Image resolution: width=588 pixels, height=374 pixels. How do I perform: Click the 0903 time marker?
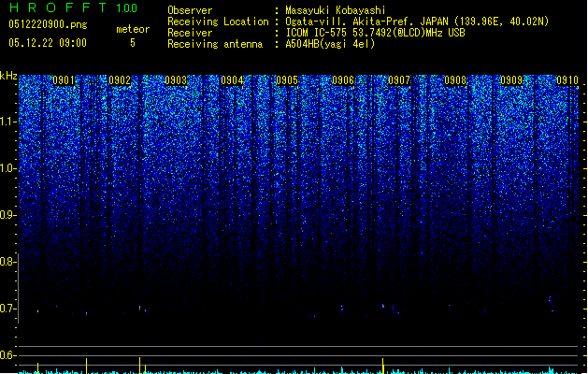(x=176, y=80)
